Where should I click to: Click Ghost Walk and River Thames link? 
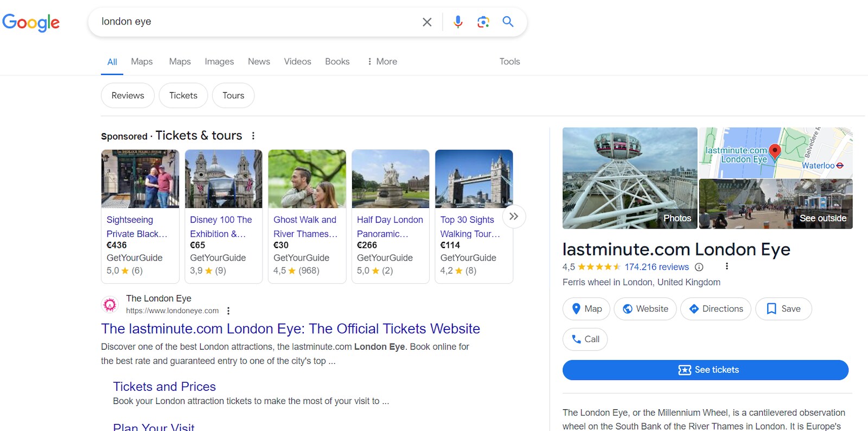(305, 227)
